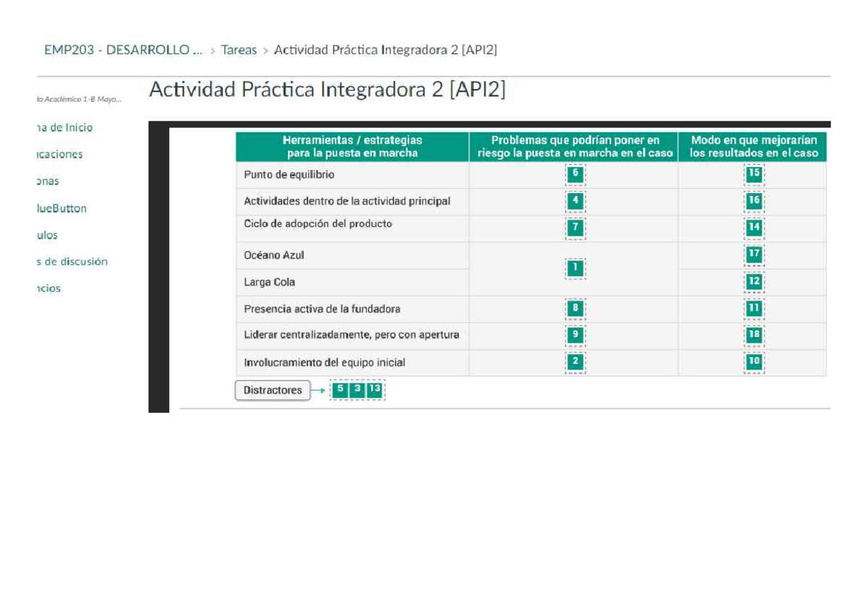Image resolution: width=868 pixels, height=614 pixels.
Task: Click token 12 in the Larga Cola row
Action: tap(752, 281)
